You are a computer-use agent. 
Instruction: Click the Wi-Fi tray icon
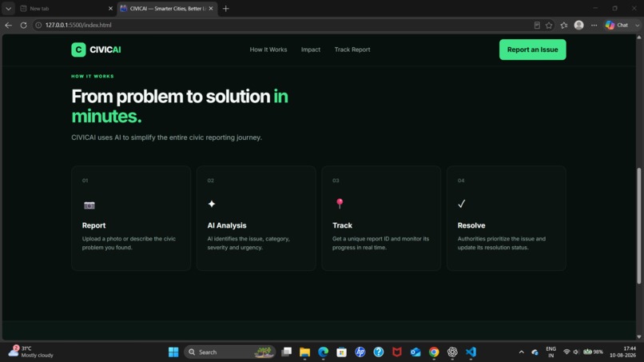(566, 352)
